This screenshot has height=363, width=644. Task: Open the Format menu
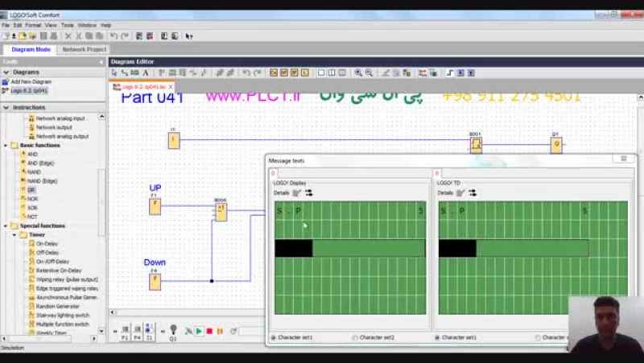coord(33,25)
